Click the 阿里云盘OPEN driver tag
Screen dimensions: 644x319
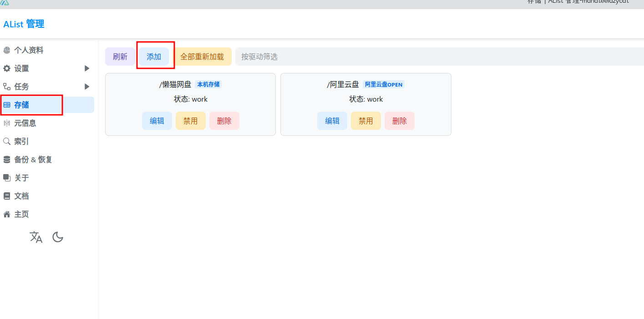(384, 84)
